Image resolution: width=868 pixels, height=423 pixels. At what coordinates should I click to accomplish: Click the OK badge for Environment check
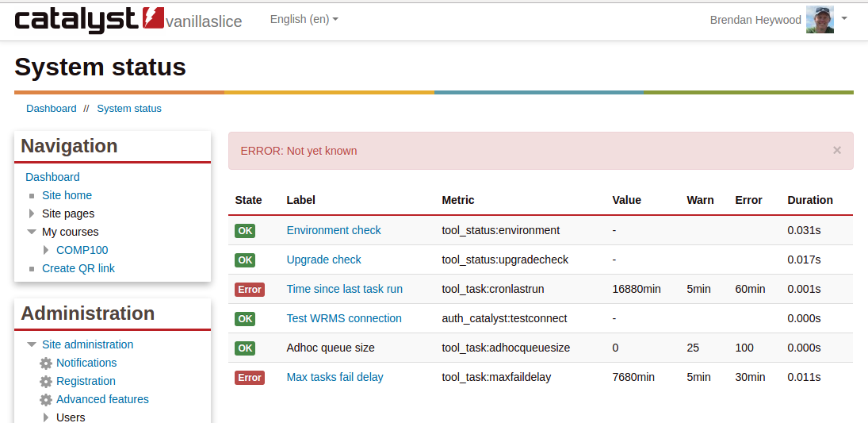click(x=245, y=231)
